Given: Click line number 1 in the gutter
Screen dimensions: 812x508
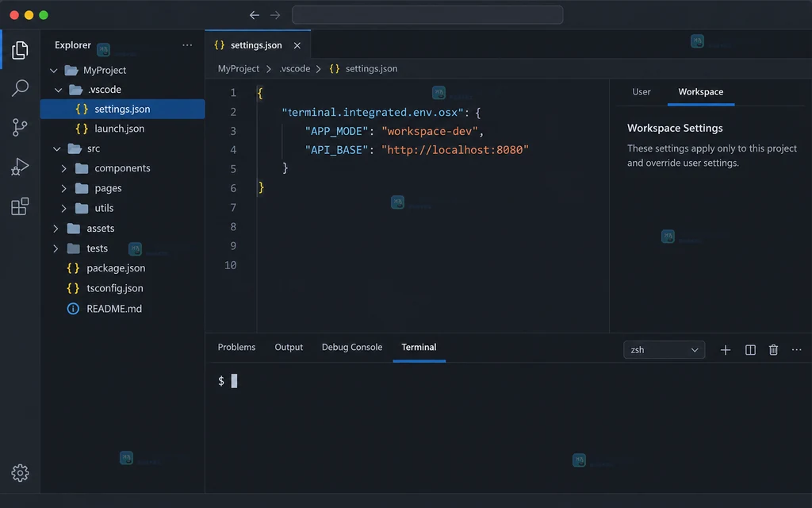Looking at the screenshot, I should coord(233,93).
